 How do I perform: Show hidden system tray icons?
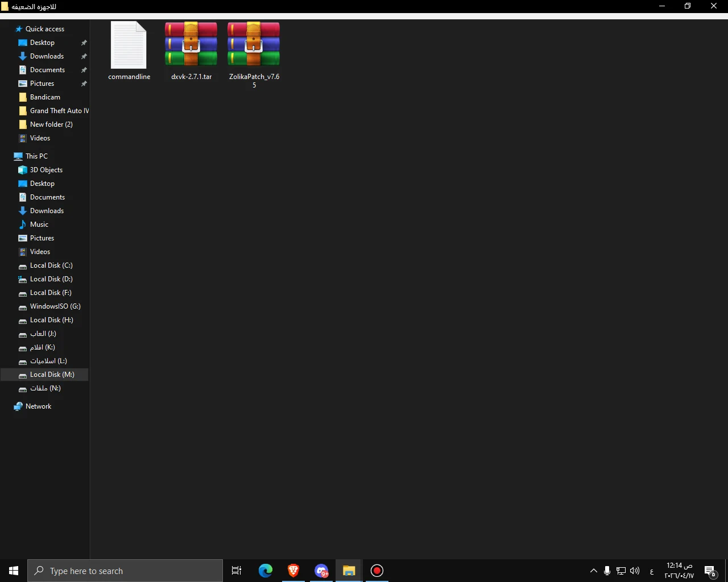point(593,571)
